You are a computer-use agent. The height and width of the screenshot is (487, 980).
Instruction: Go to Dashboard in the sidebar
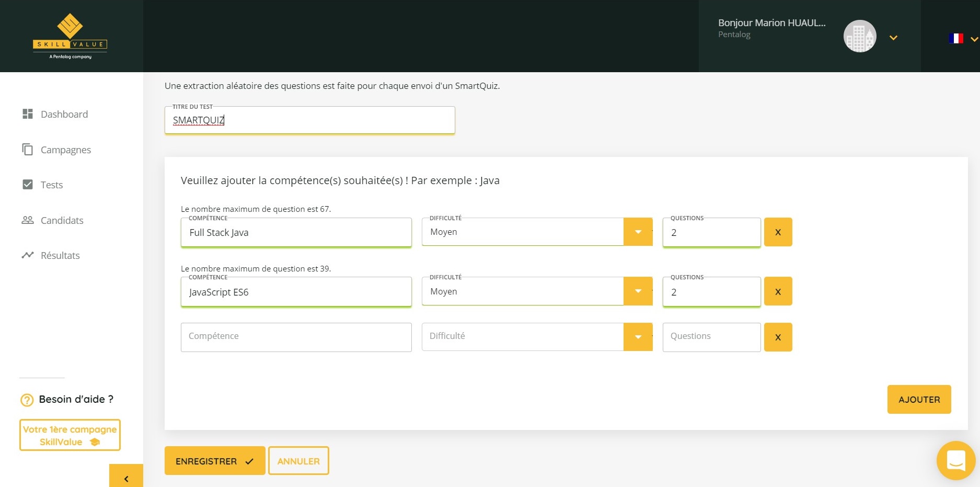click(64, 114)
